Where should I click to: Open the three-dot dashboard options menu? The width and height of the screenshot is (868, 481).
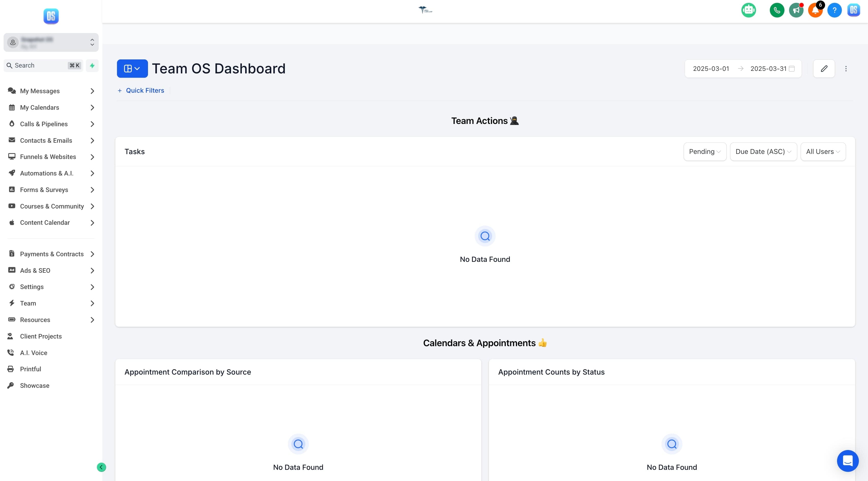[x=846, y=68]
